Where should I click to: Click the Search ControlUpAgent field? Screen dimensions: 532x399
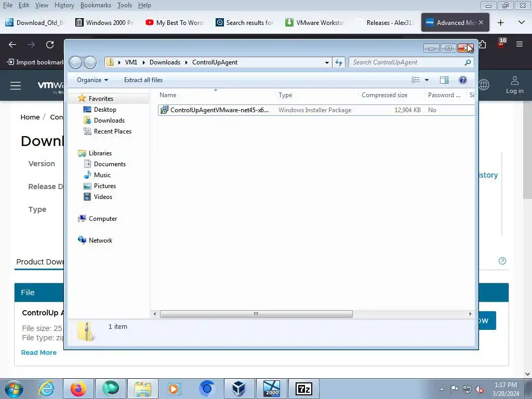(x=407, y=62)
